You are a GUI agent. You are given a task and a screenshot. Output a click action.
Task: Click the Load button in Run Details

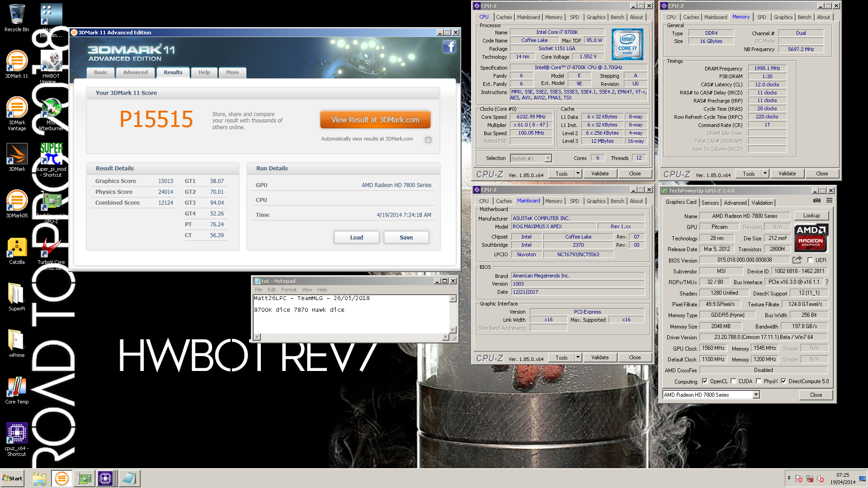pos(356,237)
